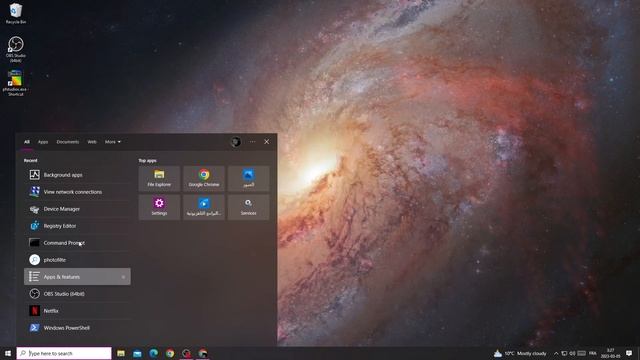Open Background apps from Recent list
This screenshot has height=360, width=640.
[x=77, y=175]
